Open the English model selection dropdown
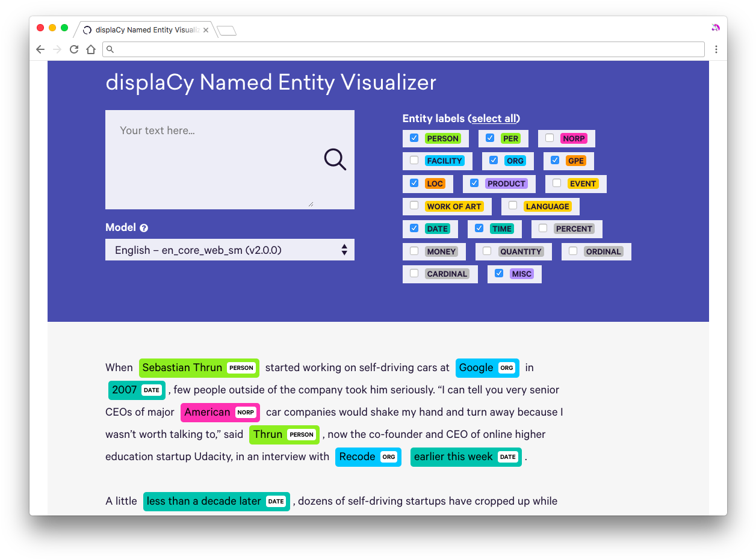The image size is (756, 560). [230, 250]
